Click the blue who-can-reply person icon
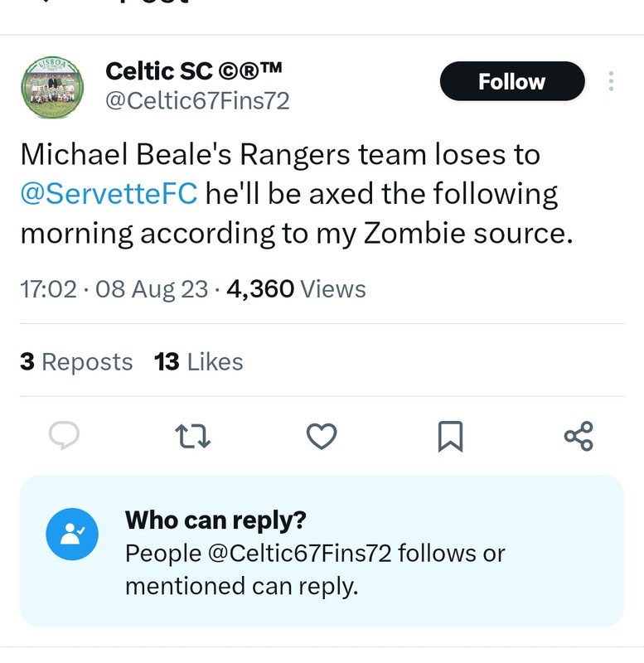This screenshot has width=644, height=663. tap(72, 535)
